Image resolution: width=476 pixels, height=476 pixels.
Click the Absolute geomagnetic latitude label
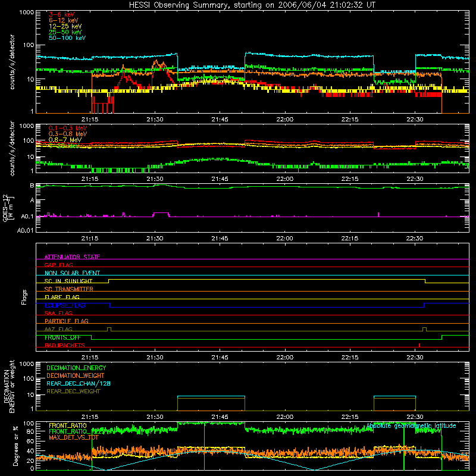coord(411,425)
